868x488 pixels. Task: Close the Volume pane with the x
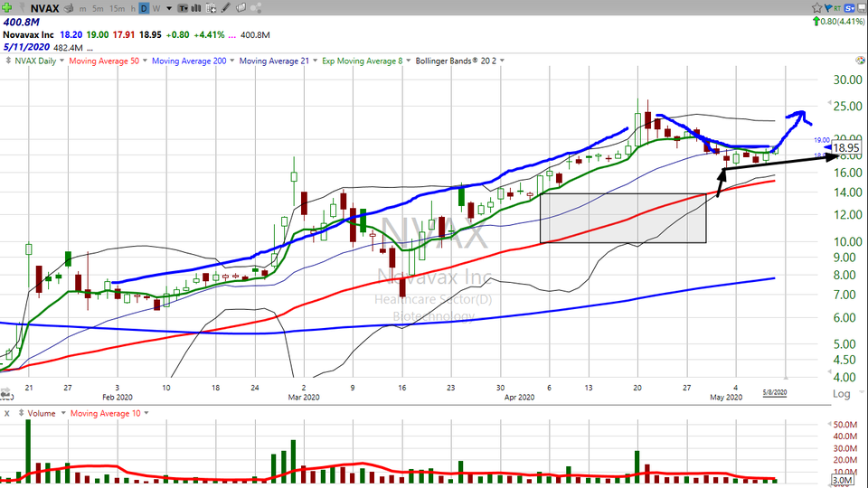[x=7, y=413]
